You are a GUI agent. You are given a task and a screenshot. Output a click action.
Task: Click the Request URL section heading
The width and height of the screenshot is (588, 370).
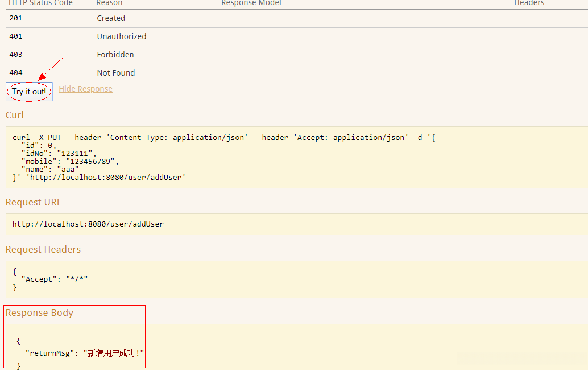point(34,202)
